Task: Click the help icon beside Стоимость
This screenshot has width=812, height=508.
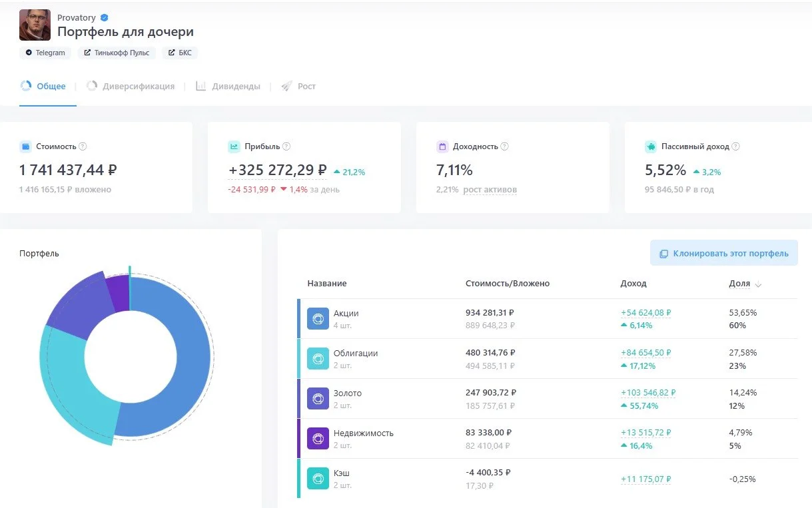Action: [x=83, y=146]
